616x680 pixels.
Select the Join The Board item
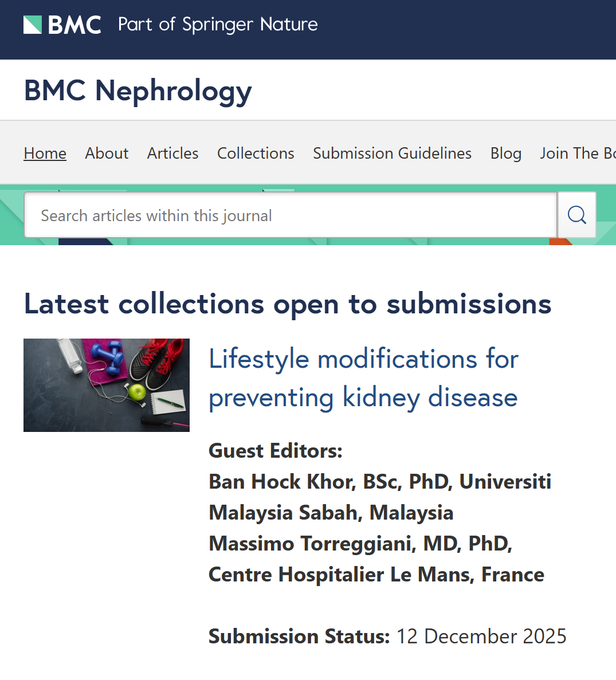(x=578, y=153)
